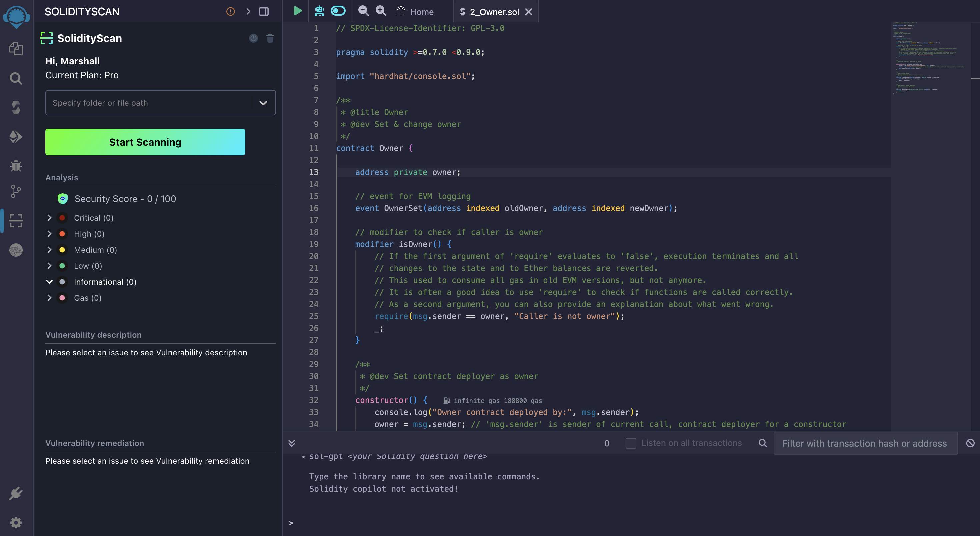
Task: Open the folder path dropdown
Action: [x=263, y=103]
